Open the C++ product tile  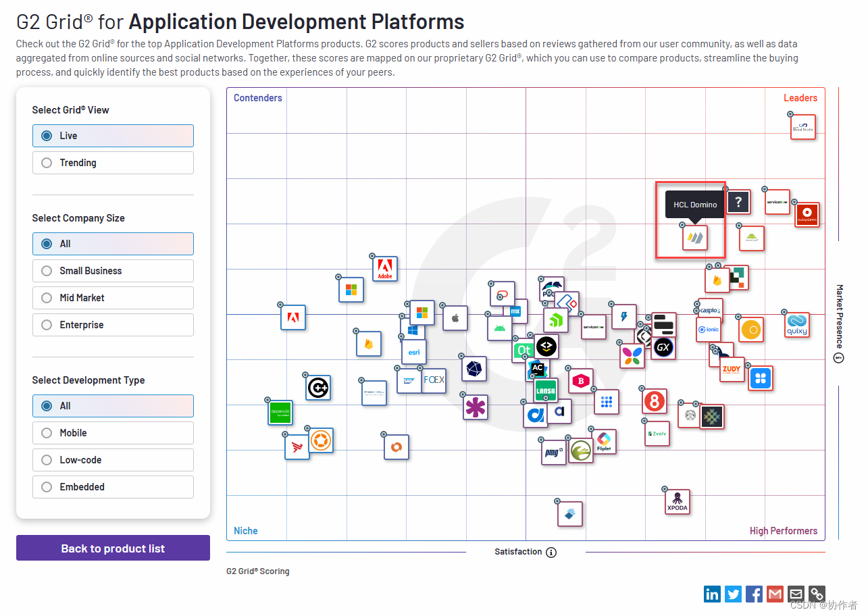click(318, 388)
